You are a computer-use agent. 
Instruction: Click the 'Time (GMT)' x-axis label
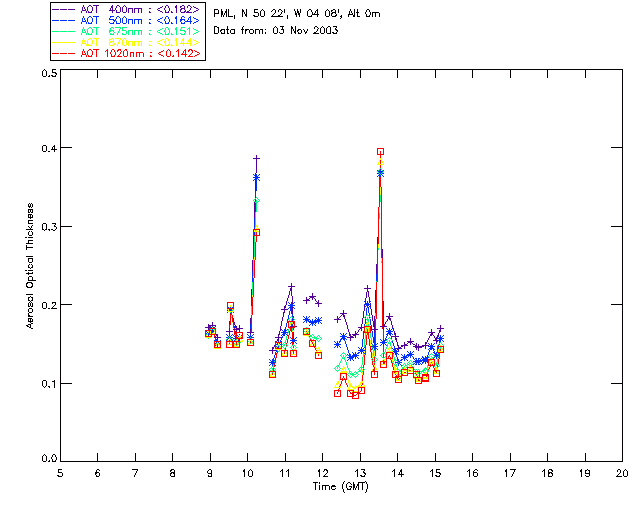[340, 487]
